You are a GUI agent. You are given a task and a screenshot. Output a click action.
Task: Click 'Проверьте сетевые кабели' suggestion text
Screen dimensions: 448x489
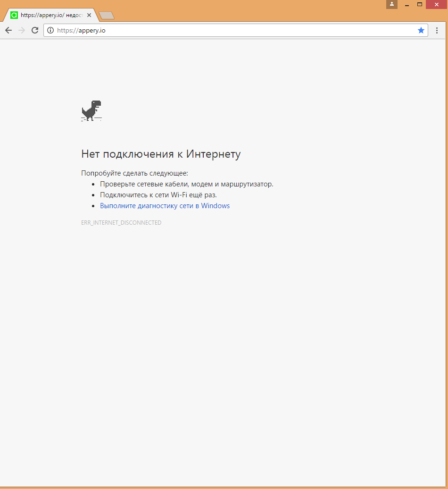(186, 184)
